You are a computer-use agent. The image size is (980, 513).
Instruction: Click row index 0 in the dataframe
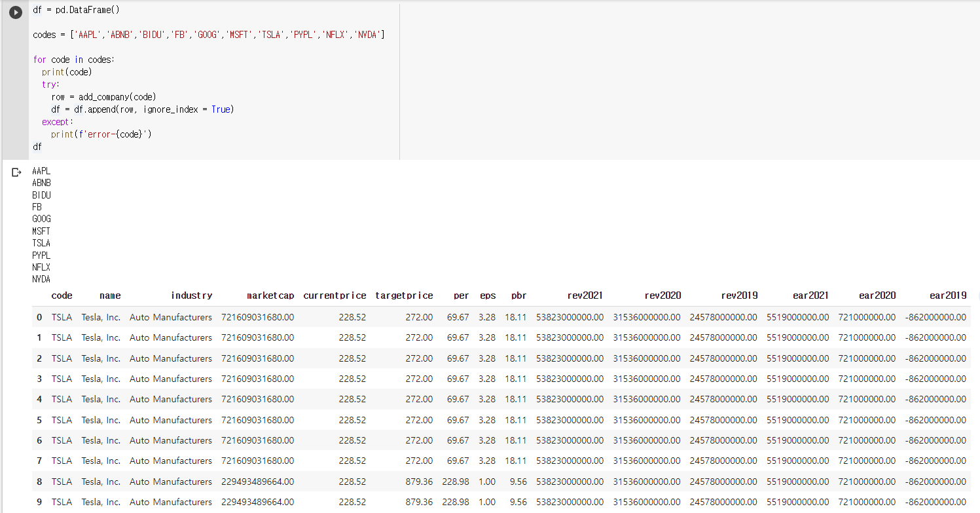point(39,317)
